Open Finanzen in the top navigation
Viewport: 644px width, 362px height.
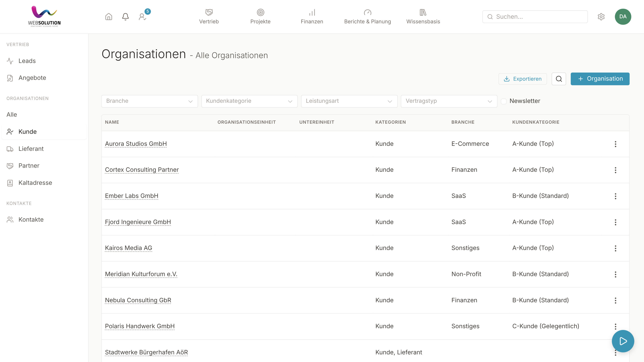click(312, 16)
